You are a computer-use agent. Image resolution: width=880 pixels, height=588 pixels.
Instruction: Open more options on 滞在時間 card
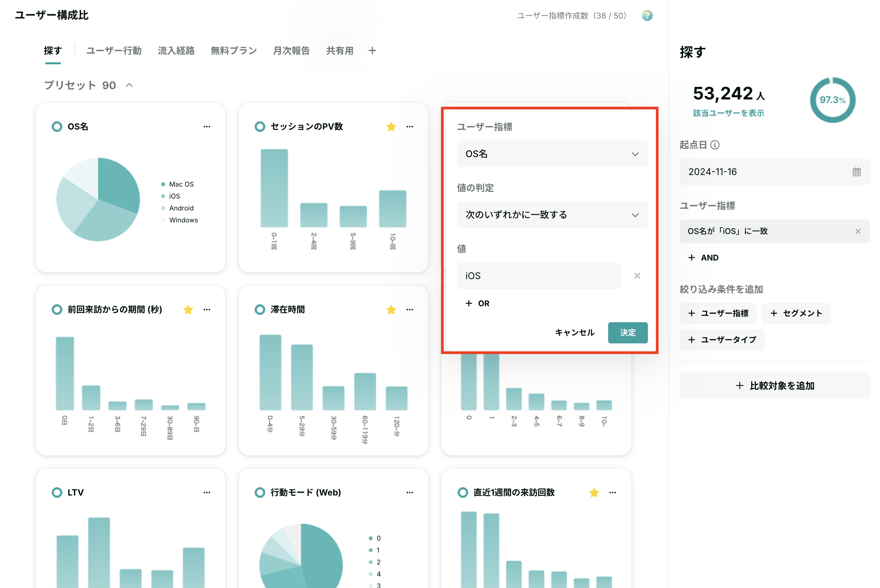tap(409, 310)
